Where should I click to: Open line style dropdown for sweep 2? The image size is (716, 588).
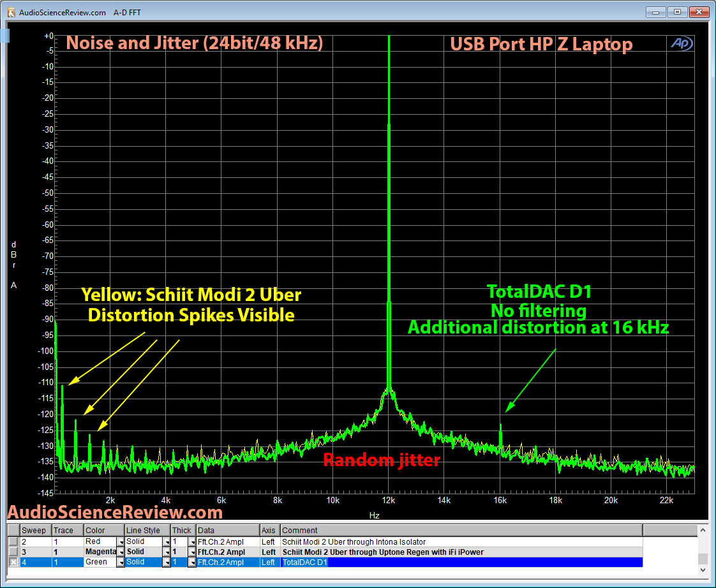pos(167,542)
